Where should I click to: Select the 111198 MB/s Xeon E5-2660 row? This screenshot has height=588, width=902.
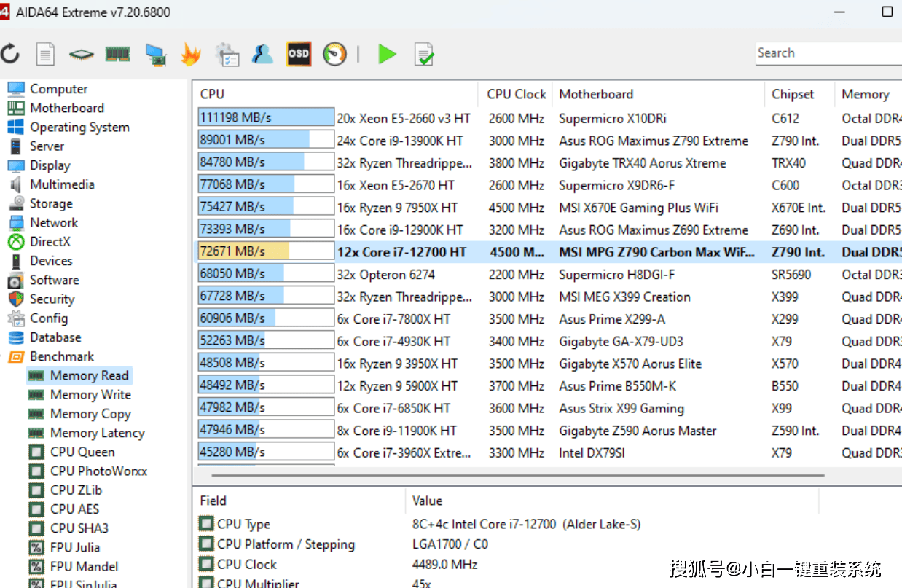548,118
